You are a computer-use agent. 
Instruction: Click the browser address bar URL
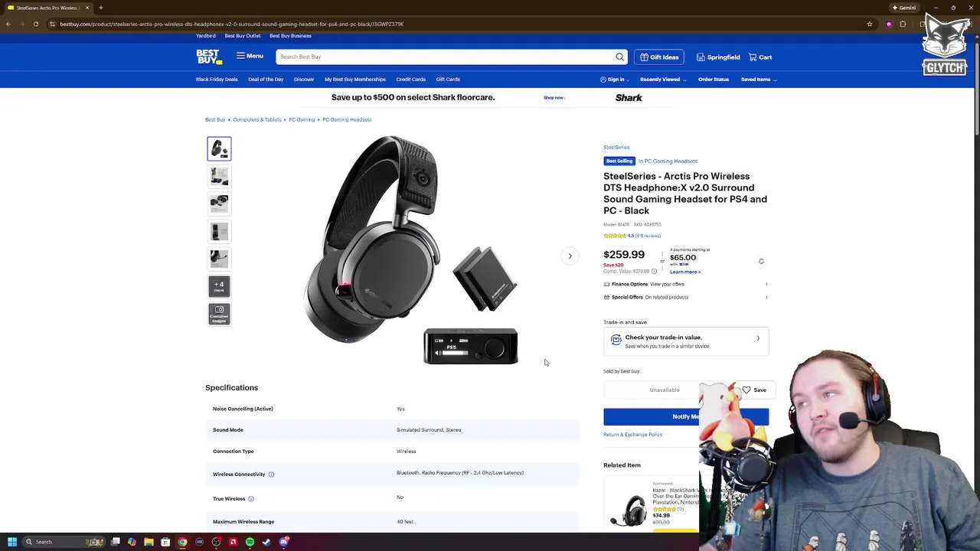pos(231,24)
